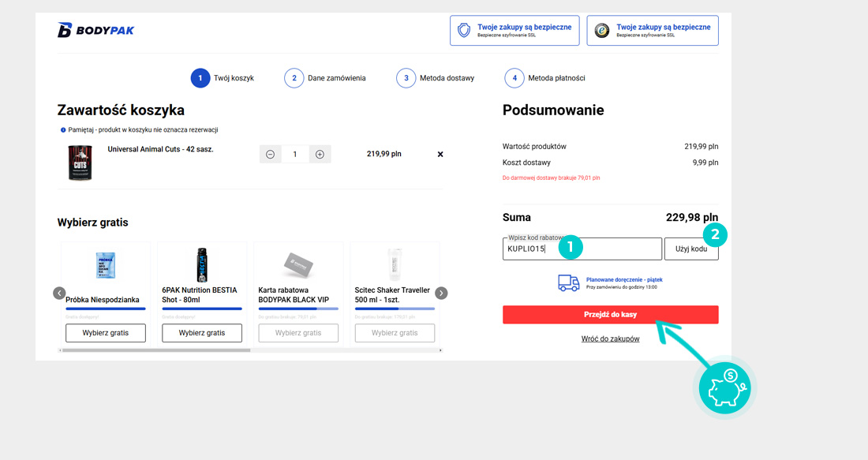Click the Koszt dostawy 9,99 pln value

point(705,163)
